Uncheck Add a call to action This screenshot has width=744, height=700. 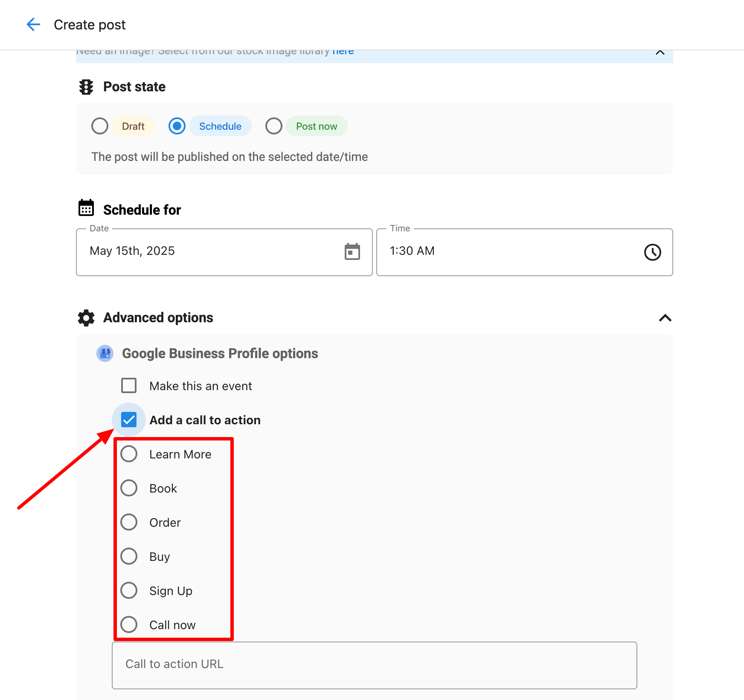tap(129, 420)
